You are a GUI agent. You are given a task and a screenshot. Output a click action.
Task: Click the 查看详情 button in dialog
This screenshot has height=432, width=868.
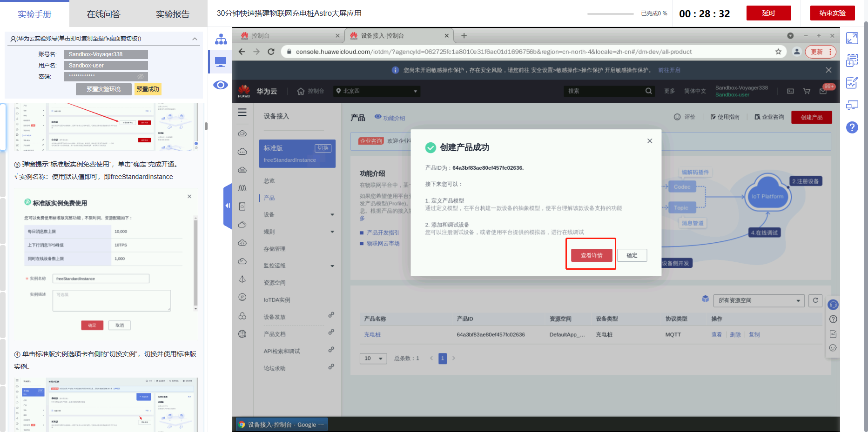(x=592, y=255)
